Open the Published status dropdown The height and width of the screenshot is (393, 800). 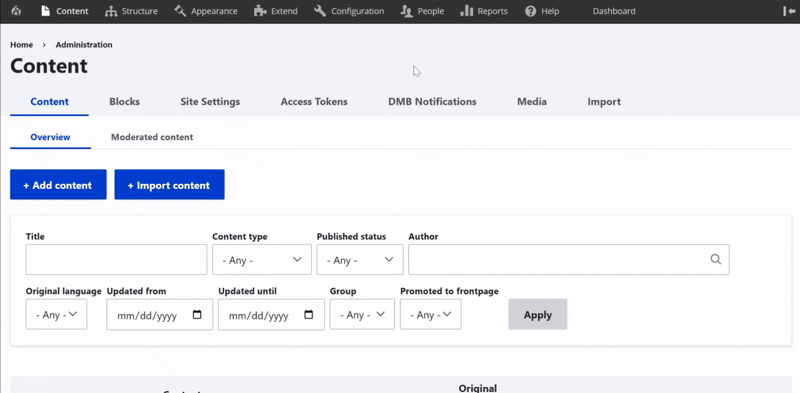(360, 260)
